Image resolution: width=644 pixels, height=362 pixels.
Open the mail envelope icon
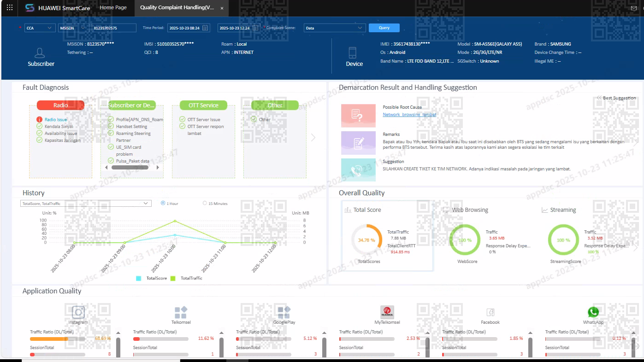[x=634, y=8]
